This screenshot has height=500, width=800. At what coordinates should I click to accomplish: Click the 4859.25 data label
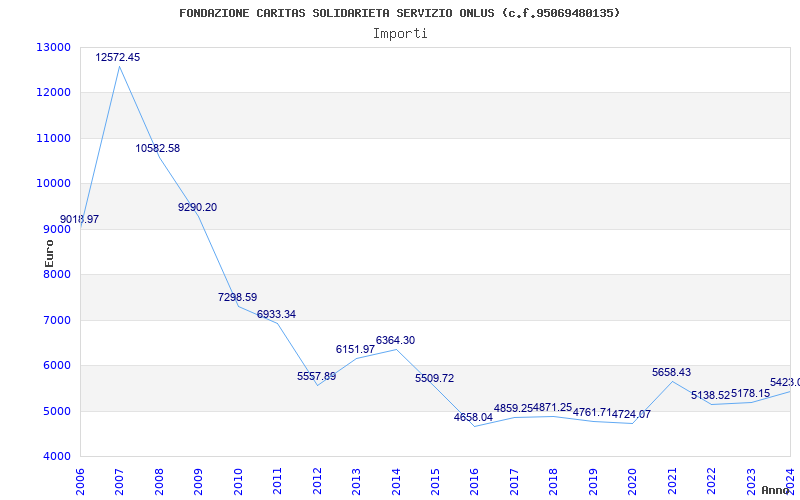tap(513, 408)
